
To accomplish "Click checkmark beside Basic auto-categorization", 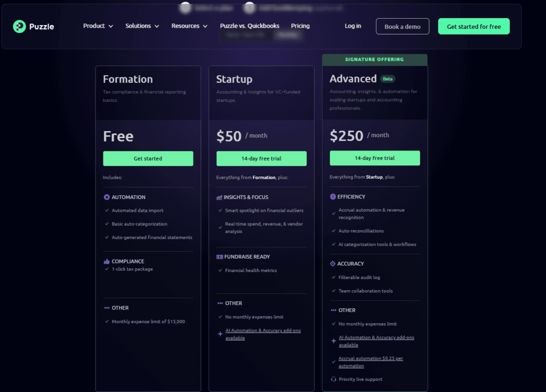I will (107, 224).
